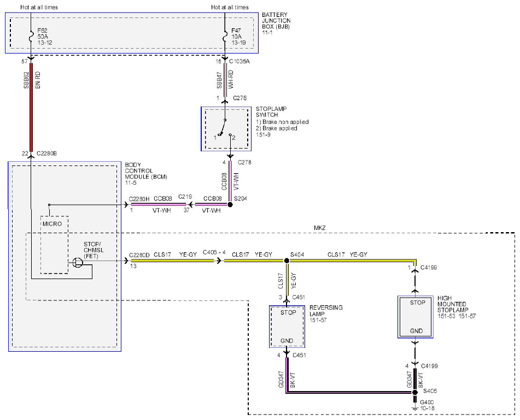Click the C219 connector label
520x420 pixels.
point(185,197)
